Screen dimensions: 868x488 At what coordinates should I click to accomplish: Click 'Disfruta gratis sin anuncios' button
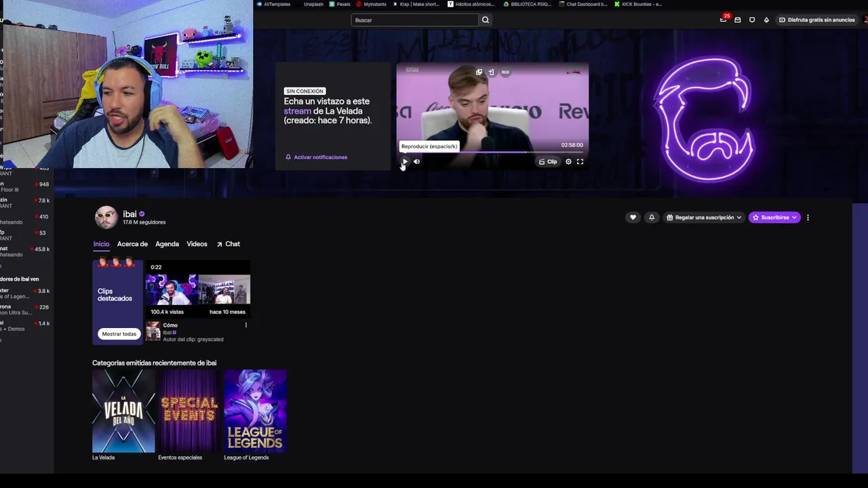click(x=816, y=20)
